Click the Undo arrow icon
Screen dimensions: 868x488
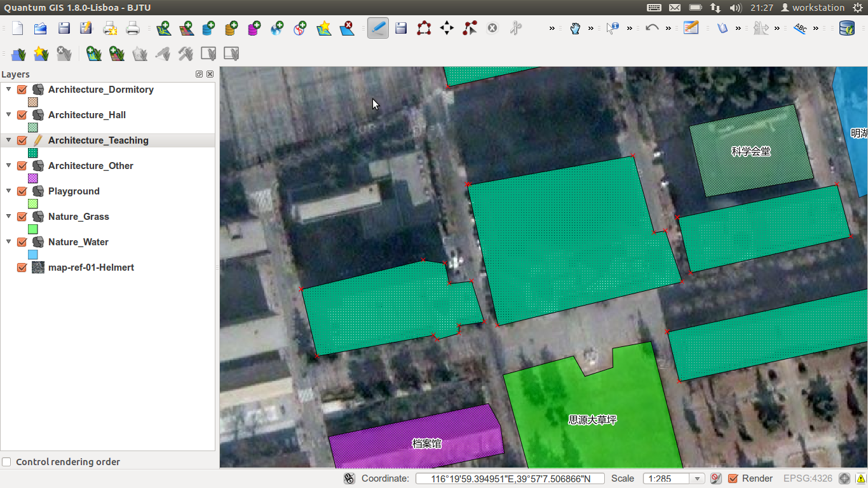tap(652, 28)
